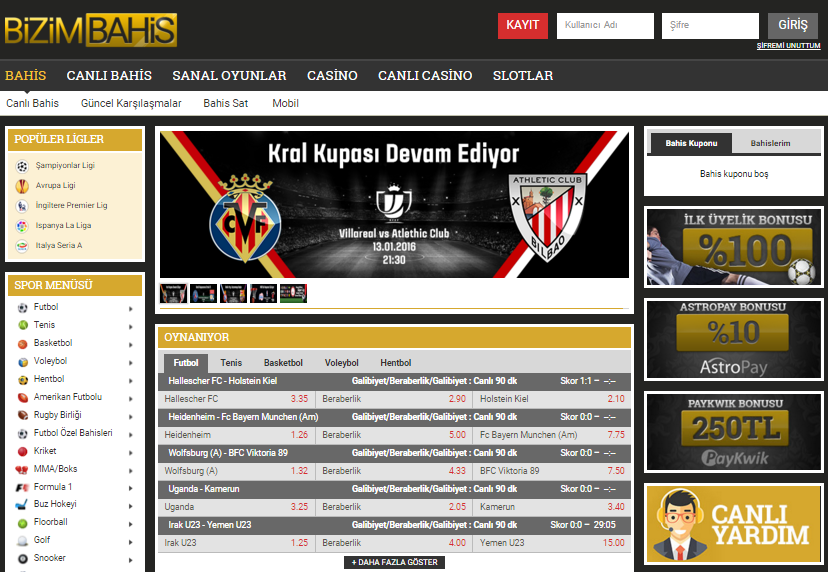Click the Futbol Özel Bahisleri icon
Screen dimensions: 828x572
(23, 434)
